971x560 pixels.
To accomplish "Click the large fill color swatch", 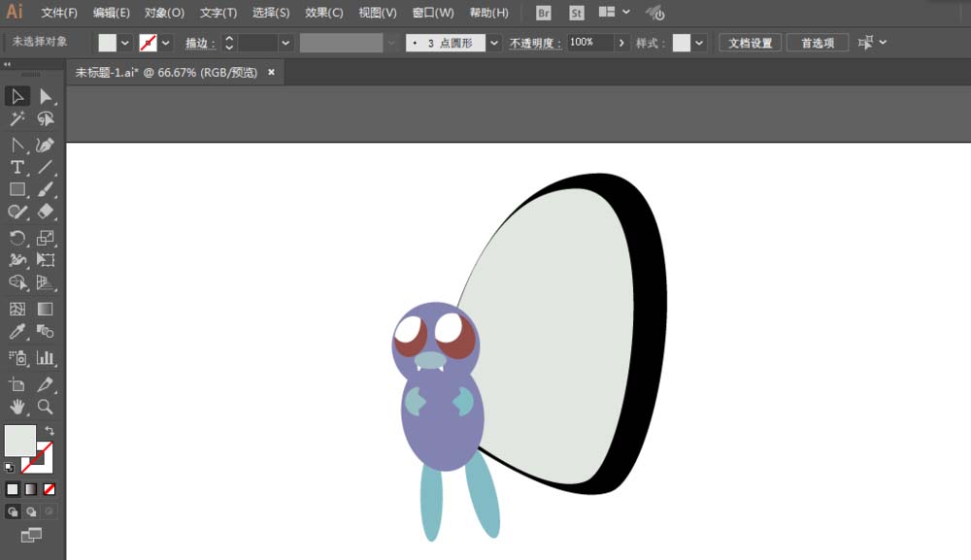I will point(20,441).
